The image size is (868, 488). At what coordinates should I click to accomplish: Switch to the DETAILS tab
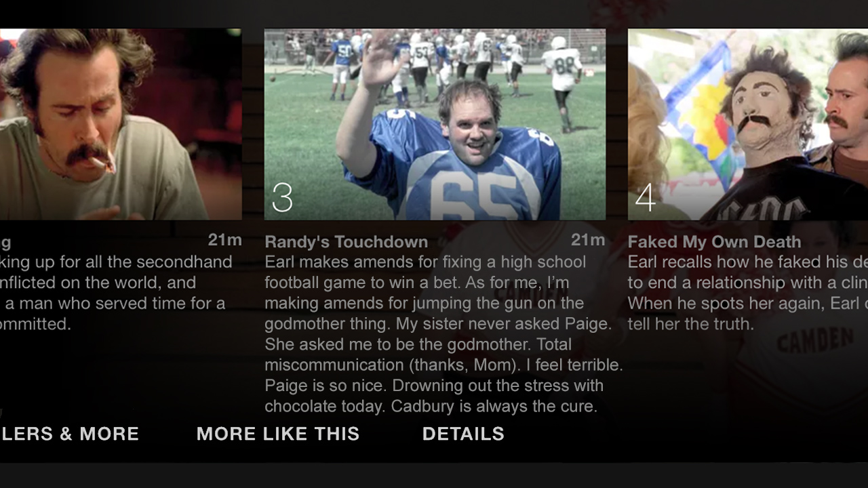tap(463, 434)
